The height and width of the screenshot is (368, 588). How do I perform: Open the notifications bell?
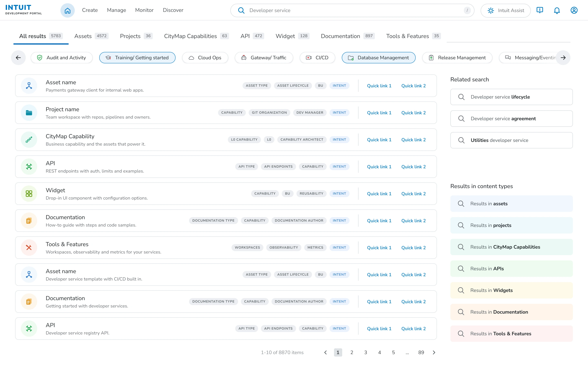[557, 10]
